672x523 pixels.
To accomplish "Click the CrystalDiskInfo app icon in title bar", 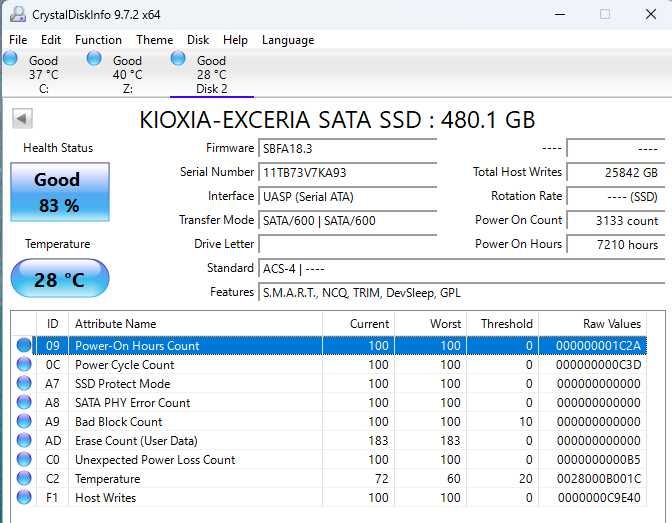I will click(x=18, y=14).
